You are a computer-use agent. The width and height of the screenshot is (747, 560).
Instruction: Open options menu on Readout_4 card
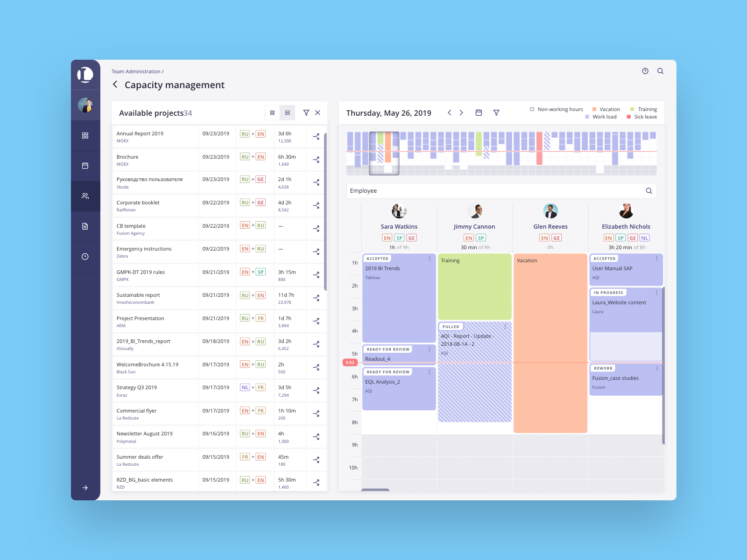click(x=430, y=349)
